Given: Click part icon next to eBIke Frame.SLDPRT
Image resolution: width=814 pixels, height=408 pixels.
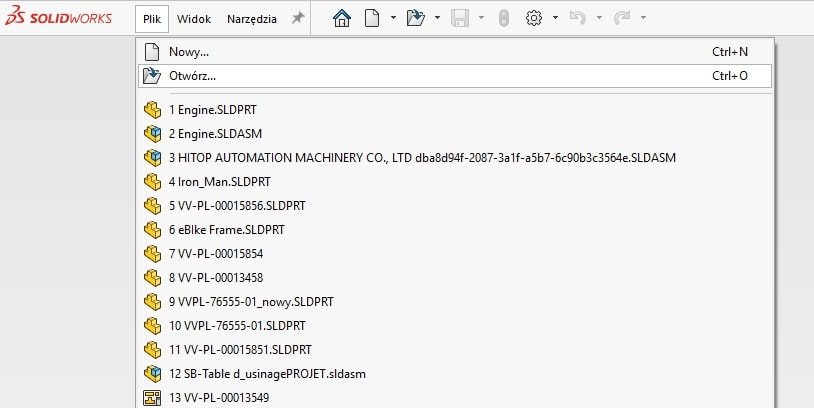Looking at the screenshot, I should [x=152, y=229].
